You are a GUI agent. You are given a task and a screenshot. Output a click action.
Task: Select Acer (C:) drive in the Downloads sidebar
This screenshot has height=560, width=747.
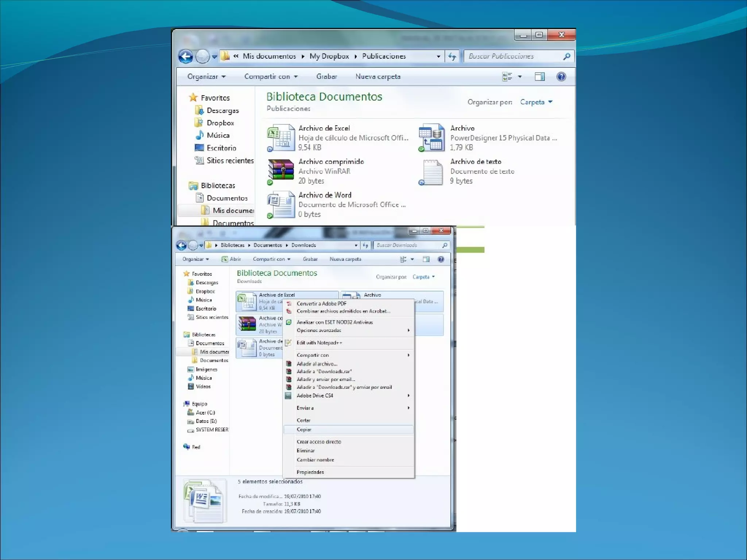click(205, 413)
